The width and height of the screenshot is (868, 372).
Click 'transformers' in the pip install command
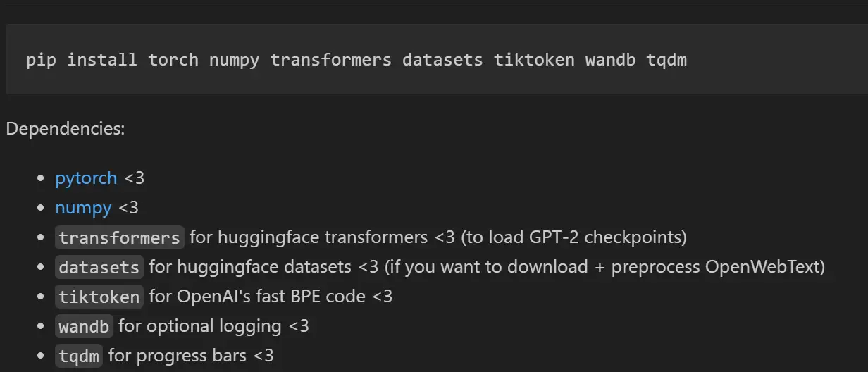pos(331,60)
